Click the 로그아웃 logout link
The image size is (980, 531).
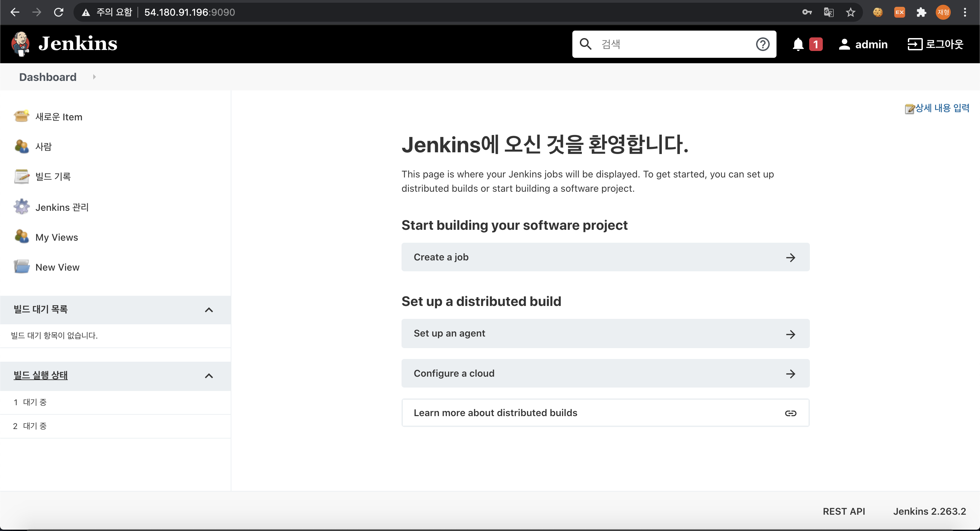(x=935, y=45)
